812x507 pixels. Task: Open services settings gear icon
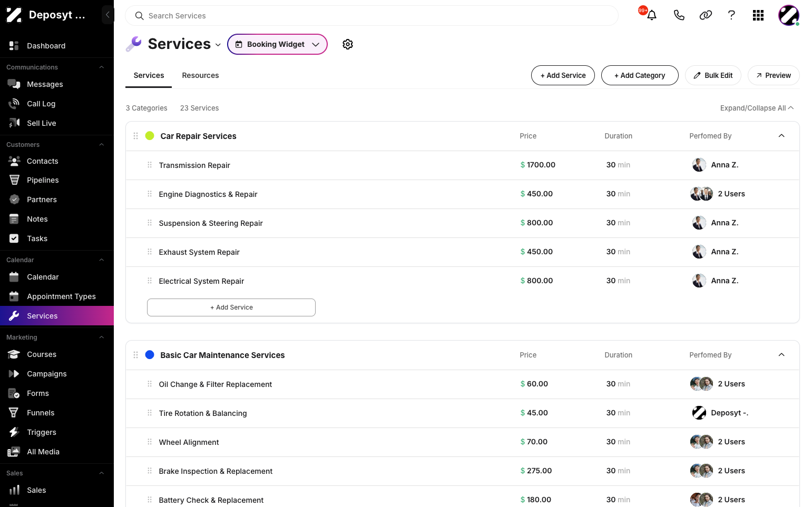pyautogui.click(x=348, y=44)
